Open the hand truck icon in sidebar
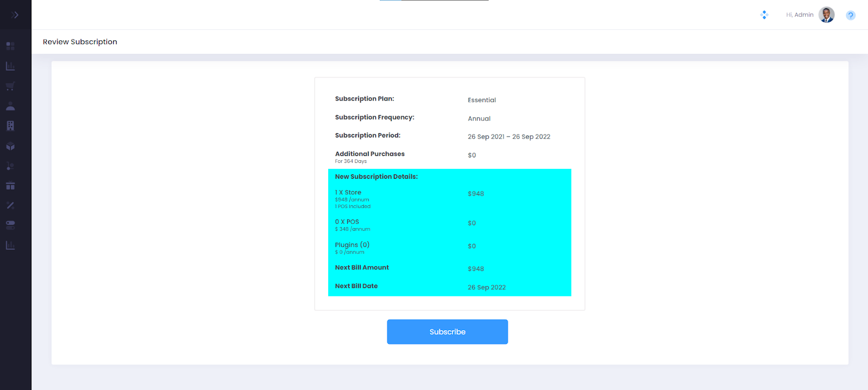Viewport: 868px width, 390px height. click(10, 166)
